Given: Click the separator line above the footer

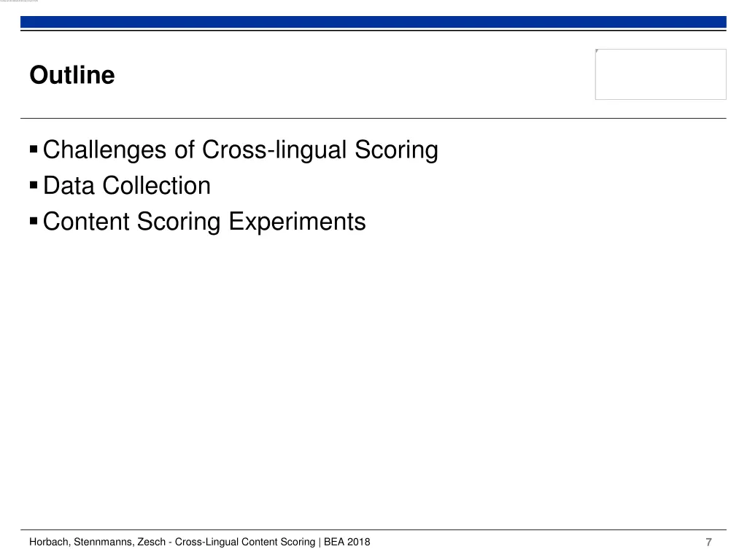Looking at the screenshot, I should [373, 529].
